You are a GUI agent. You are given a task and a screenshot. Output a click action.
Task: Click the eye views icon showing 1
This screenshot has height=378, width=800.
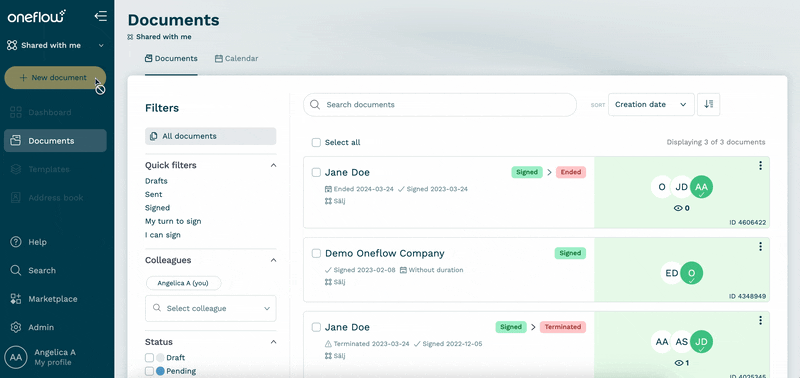tap(678, 363)
